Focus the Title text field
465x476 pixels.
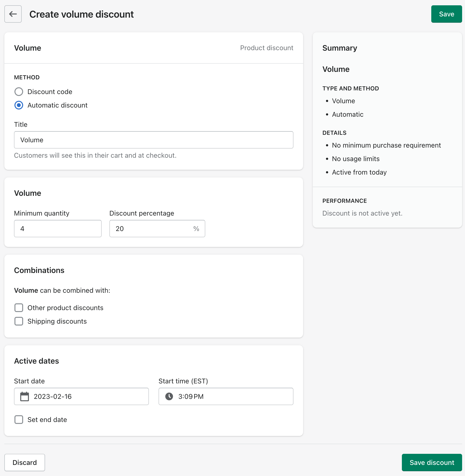(153, 140)
